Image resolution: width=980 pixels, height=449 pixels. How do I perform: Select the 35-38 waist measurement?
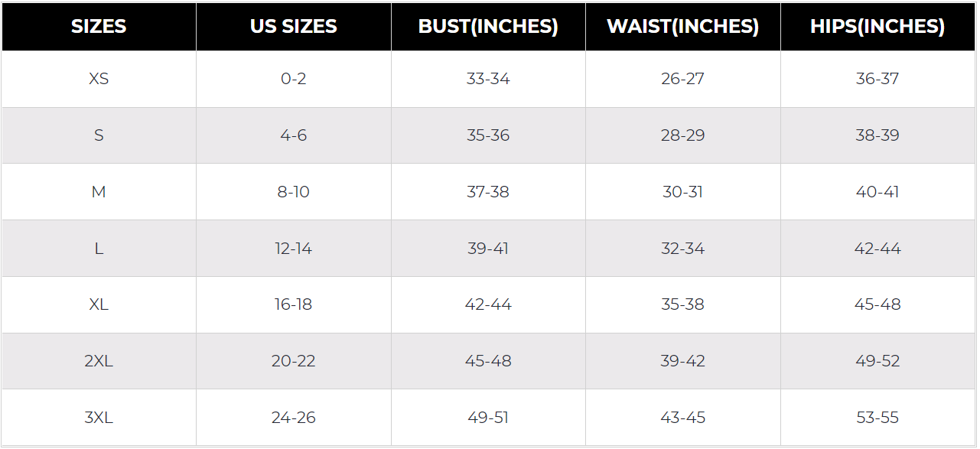pyautogui.click(x=682, y=304)
